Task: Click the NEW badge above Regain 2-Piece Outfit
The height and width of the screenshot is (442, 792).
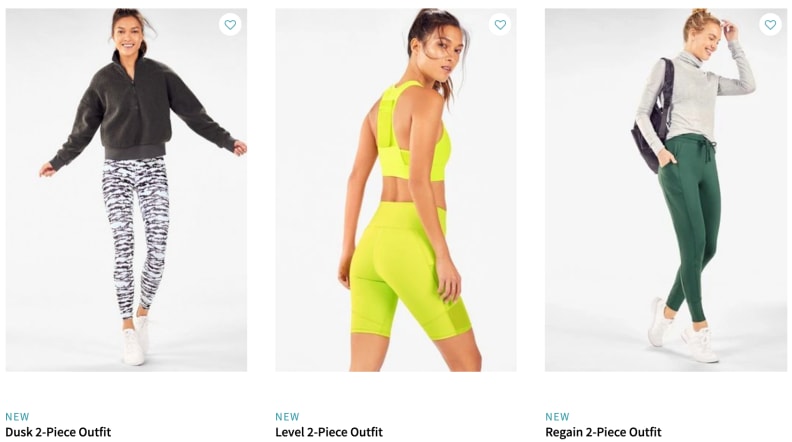Action: [557, 417]
